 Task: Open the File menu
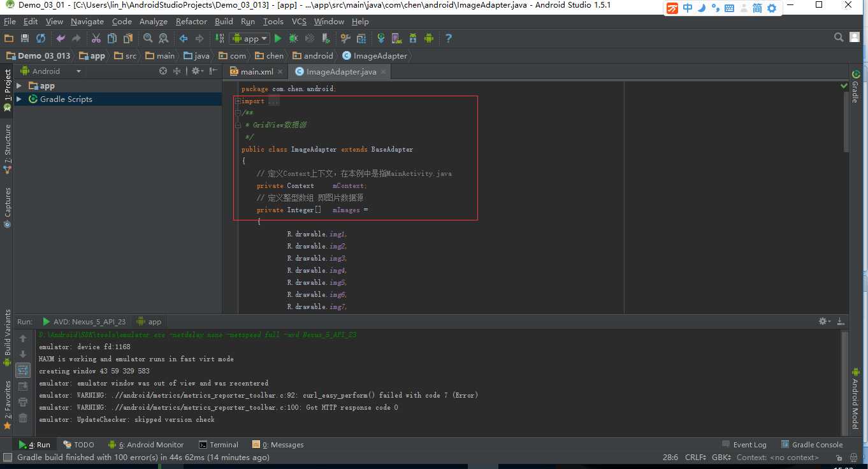coord(10,21)
